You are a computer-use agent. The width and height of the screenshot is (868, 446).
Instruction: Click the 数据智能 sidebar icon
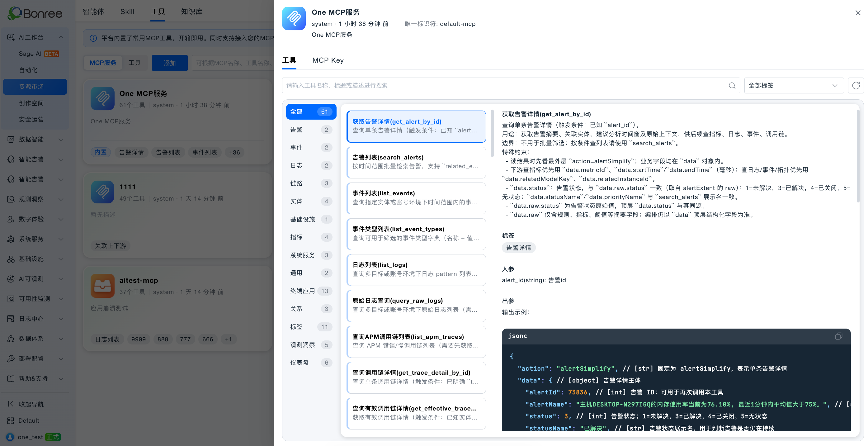pos(11,139)
